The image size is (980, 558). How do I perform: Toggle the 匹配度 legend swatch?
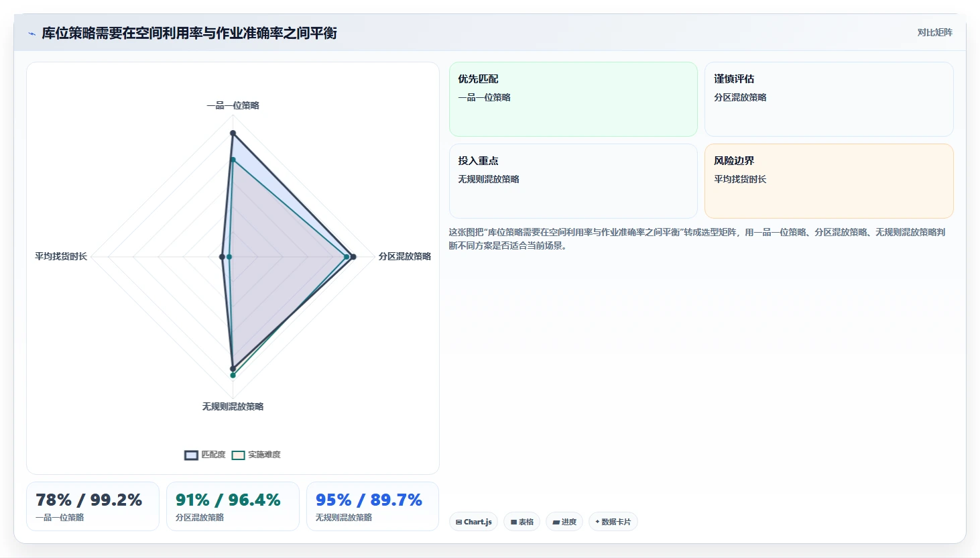pos(191,455)
